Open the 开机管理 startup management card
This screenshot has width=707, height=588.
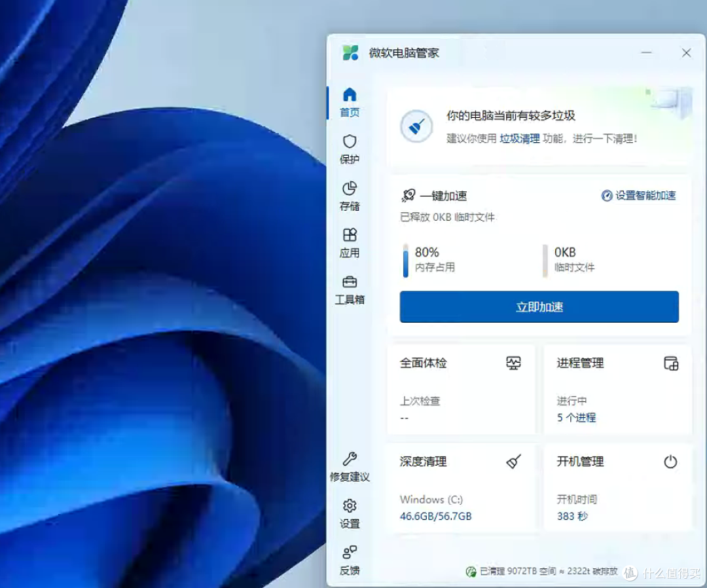pyautogui.click(x=618, y=488)
